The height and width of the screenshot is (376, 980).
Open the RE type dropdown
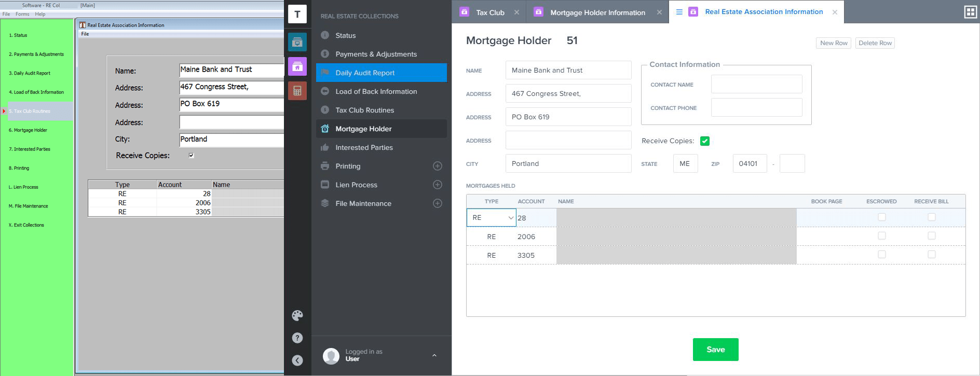pyautogui.click(x=491, y=218)
